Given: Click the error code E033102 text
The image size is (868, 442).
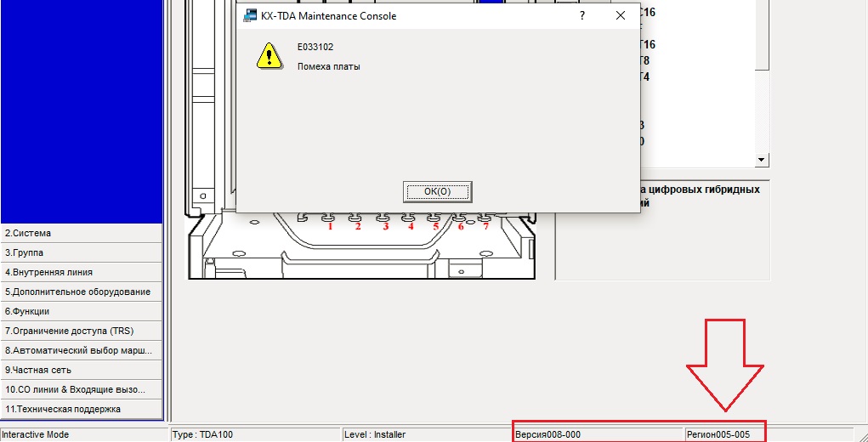Looking at the screenshot, I should click(x=315, y=48).
